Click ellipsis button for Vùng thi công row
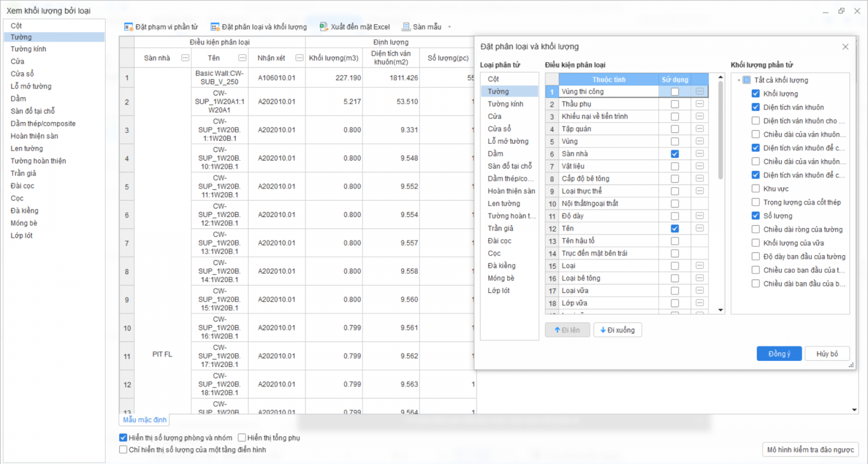Viewport: 868px width, 464px height. click(x=700, y=92)
